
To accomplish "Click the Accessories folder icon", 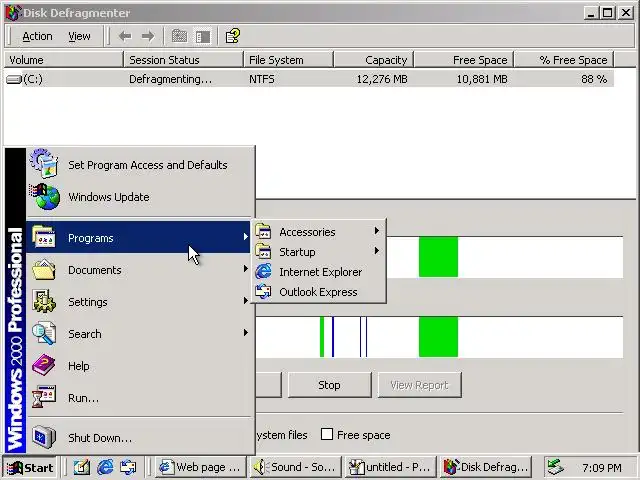I will [263, 231].
